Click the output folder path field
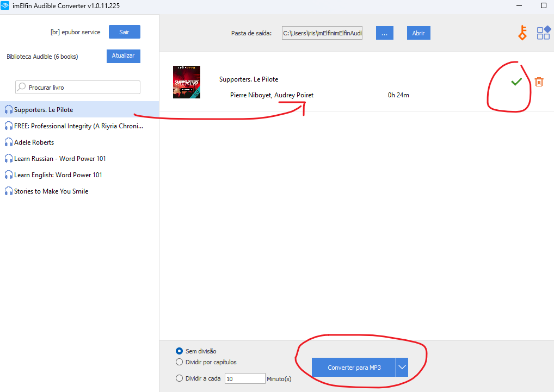Viewport: 554px width, 392px height. 322,33
